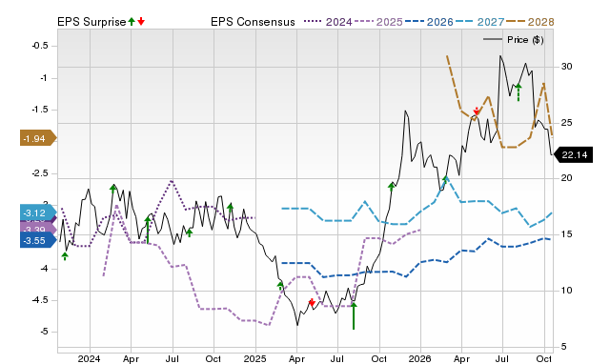Image resolution: width=610 pixels, height=364 pixels.
Task: Select the green surprise arrow near February 2024
Action: click(x=112, y=189)
